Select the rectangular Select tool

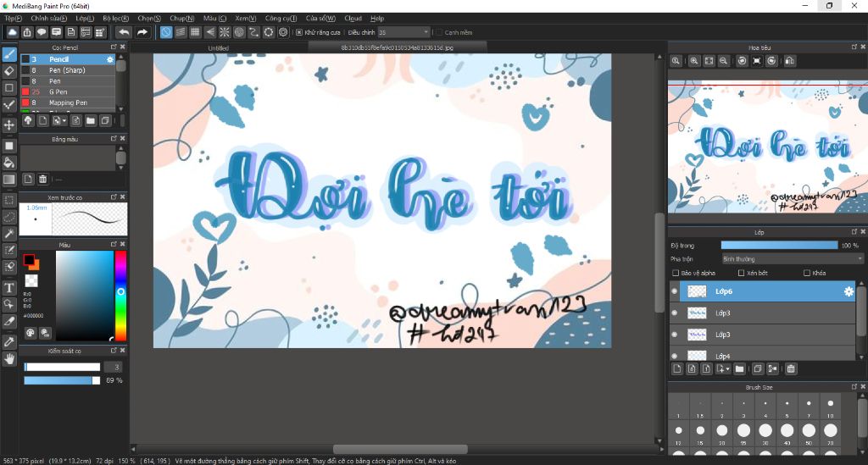tap(8, 200)
